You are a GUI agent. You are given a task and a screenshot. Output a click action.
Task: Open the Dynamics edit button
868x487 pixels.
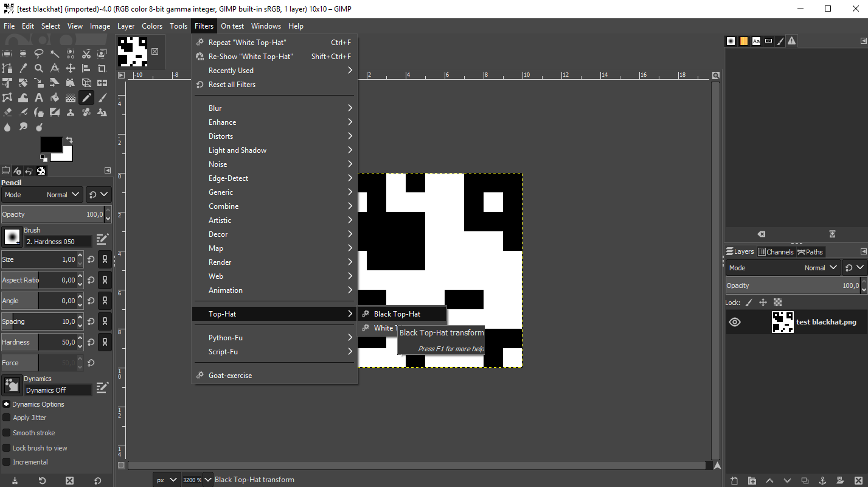click(x=102, y=387)
